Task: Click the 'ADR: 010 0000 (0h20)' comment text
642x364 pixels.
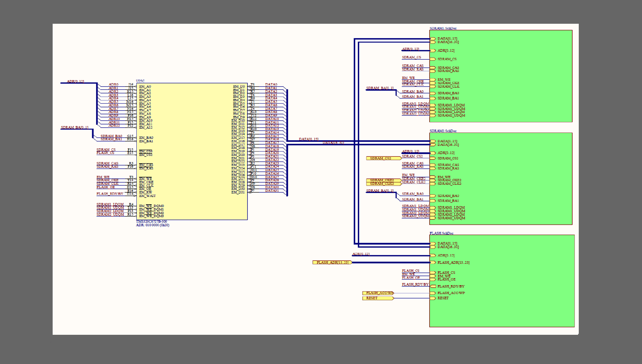Action: click(153, 225)
